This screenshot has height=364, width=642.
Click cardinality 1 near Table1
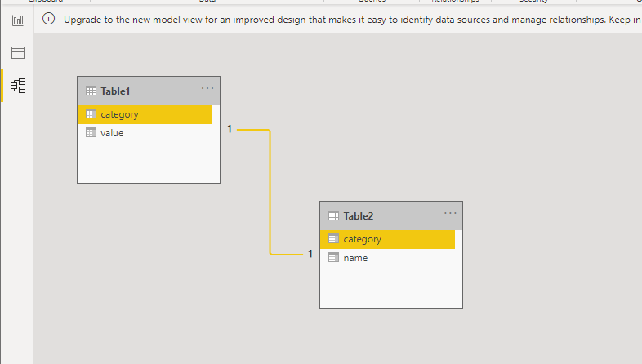tap(230, 129)
